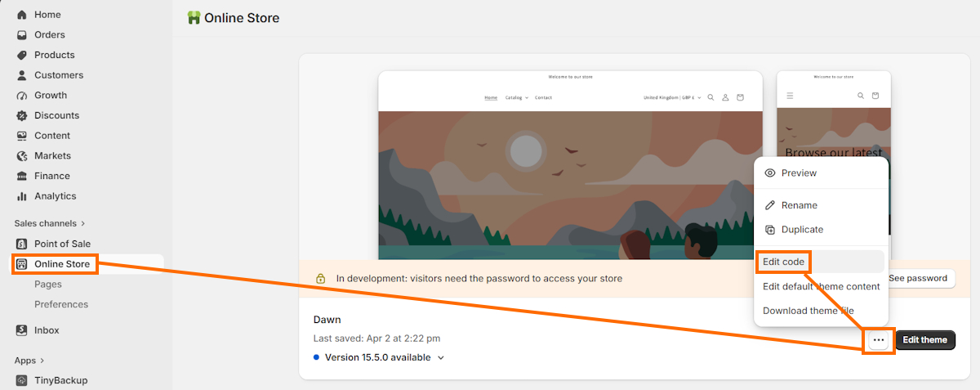
Task: Click the three-dot theme actions button
Action: click(879, 340)
